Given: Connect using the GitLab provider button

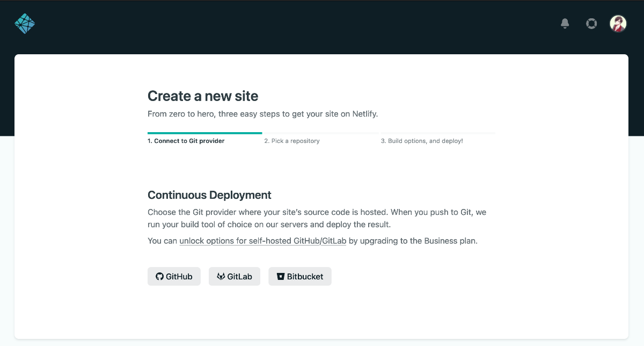Looking at the screenshot, I should point(235,276).
